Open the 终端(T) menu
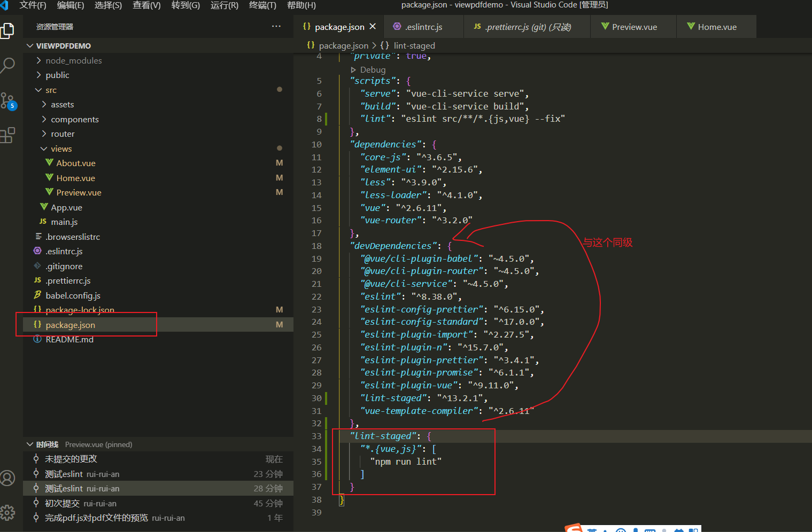 click(262, 5)
